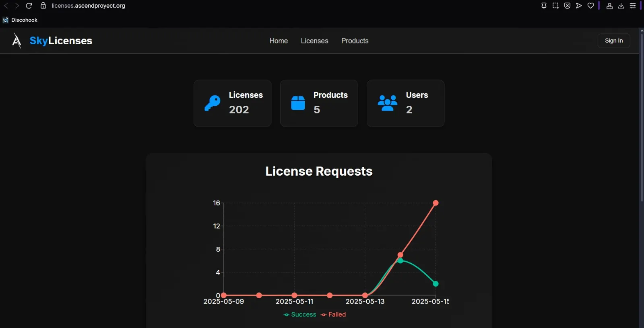Image resolution: width=644 pixels, height=328 pixels.
Task: Click the blue box icon in Products card
Action: (x=298, y=103)
